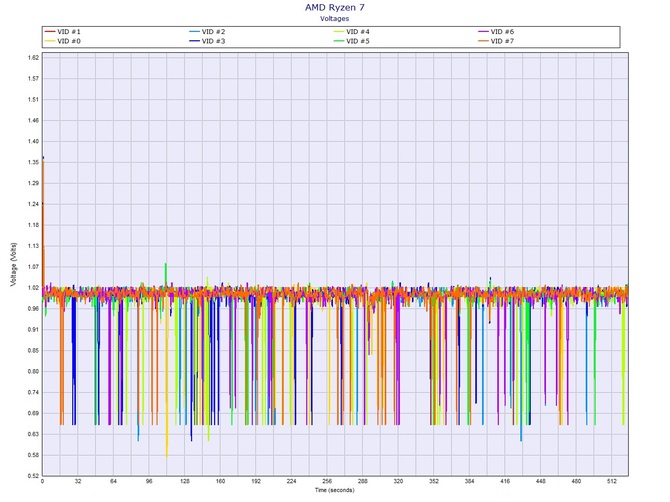Click the VID #3 legend entry
Viewport: 670px width, 502px height.
click(x=207, y=41)
